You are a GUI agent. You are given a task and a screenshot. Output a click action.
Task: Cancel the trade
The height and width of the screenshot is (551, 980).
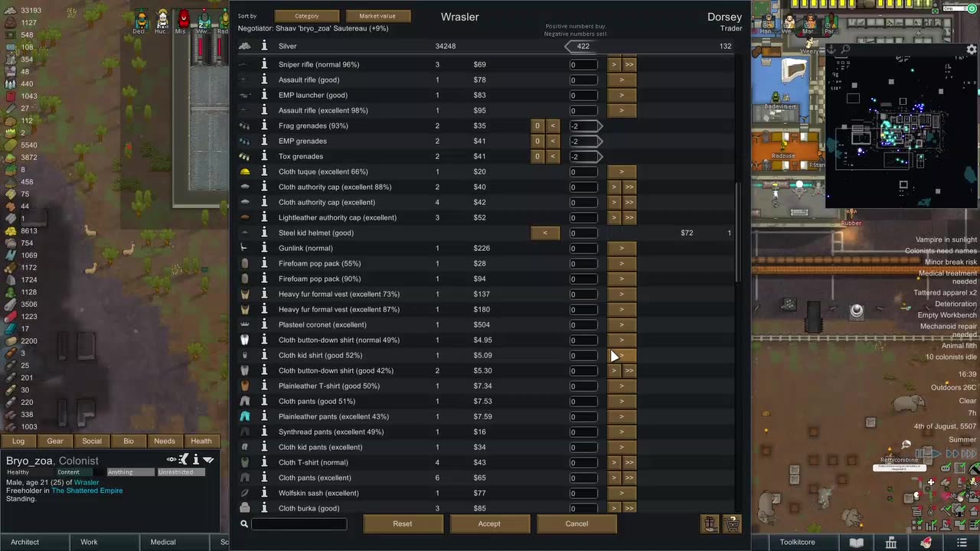577,523
